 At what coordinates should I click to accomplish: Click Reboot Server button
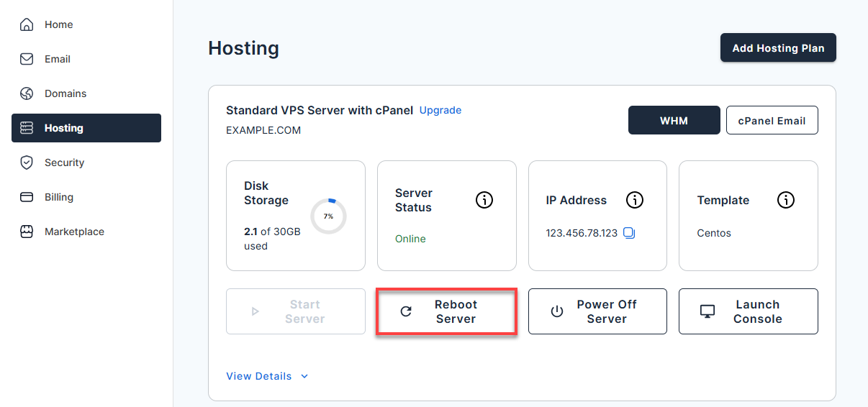[x=446, y=311]
